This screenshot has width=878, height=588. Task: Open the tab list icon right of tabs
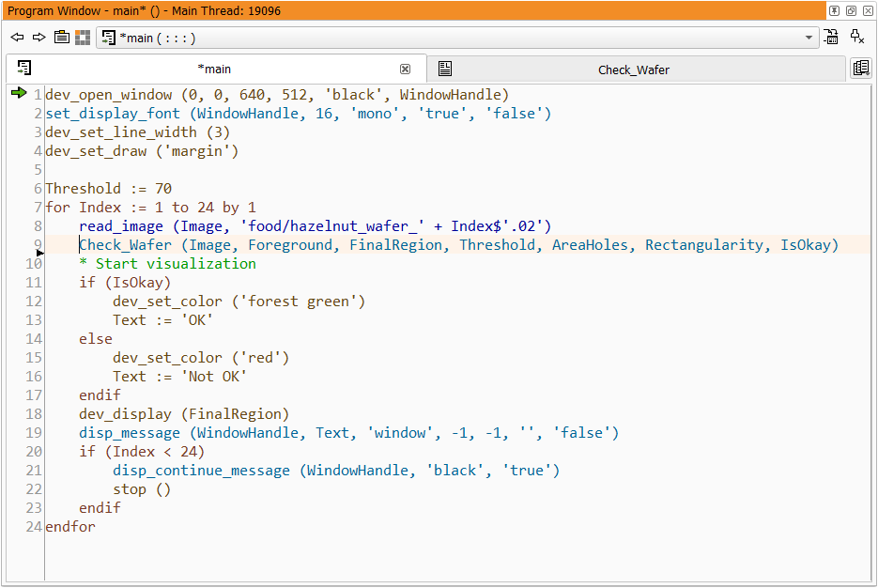[860, 69]
